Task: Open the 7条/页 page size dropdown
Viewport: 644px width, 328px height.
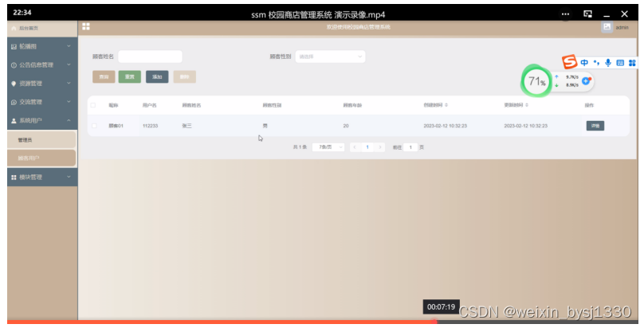Action: pos(328,146)
